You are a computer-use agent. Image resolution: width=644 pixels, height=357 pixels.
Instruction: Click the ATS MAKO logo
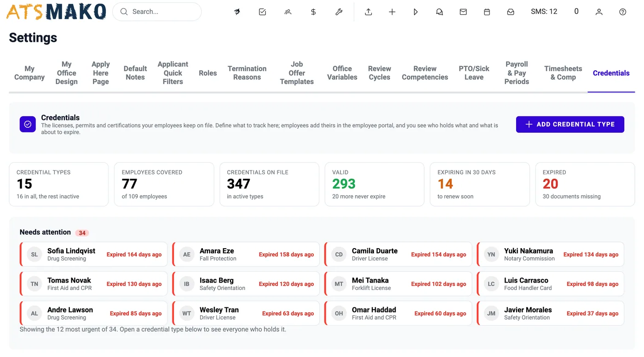point(56,12)
